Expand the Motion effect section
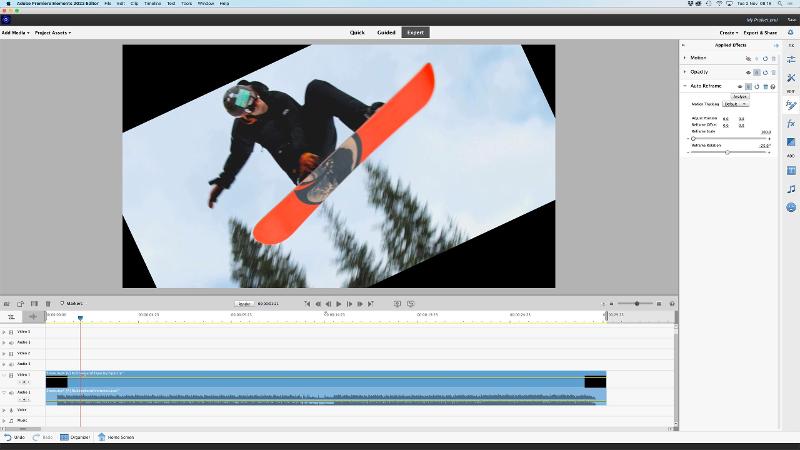800x450 pixels. [685, 59]
